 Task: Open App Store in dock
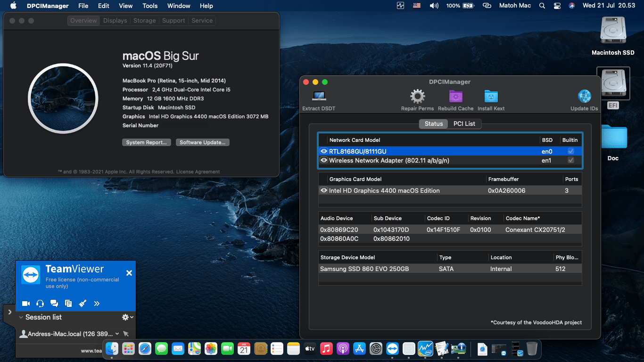pos(359,348)
